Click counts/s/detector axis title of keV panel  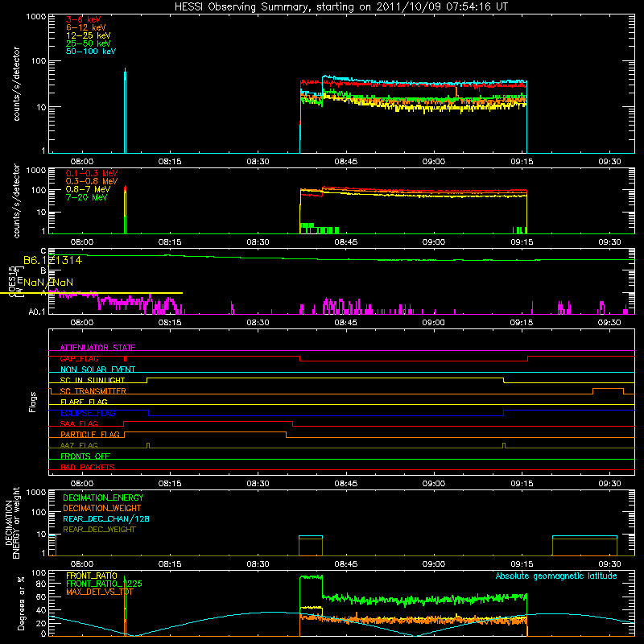(16, 84)
